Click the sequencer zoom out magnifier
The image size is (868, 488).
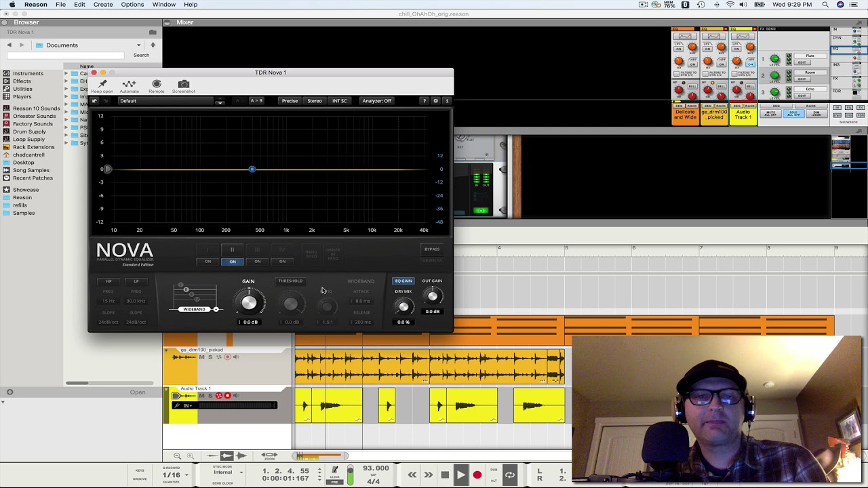pos(177,456)
